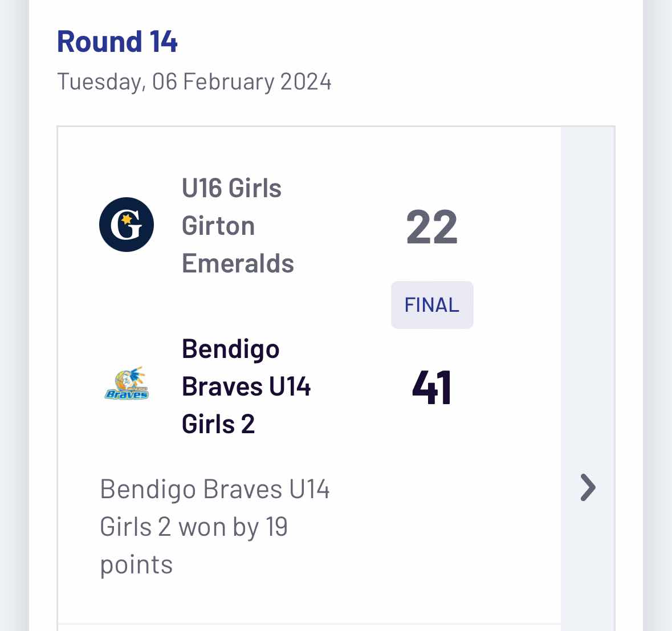Click the Girton score of 22
Screen dimensions: 672x631
click(x=432, y=227)
